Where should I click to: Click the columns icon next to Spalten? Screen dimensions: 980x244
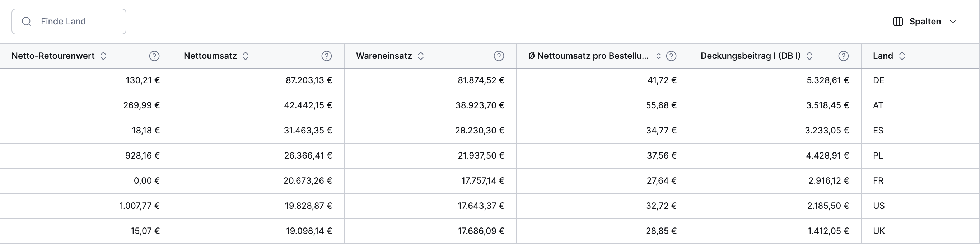(x=897, y=22)
